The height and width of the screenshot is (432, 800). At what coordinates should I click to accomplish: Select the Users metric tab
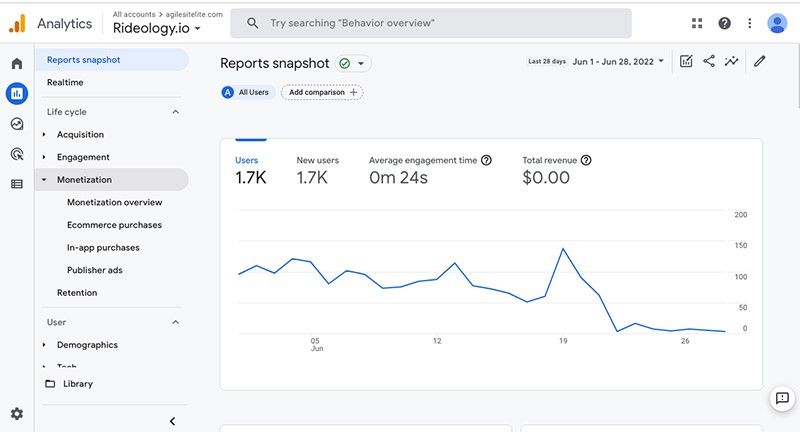pos(251,170)
